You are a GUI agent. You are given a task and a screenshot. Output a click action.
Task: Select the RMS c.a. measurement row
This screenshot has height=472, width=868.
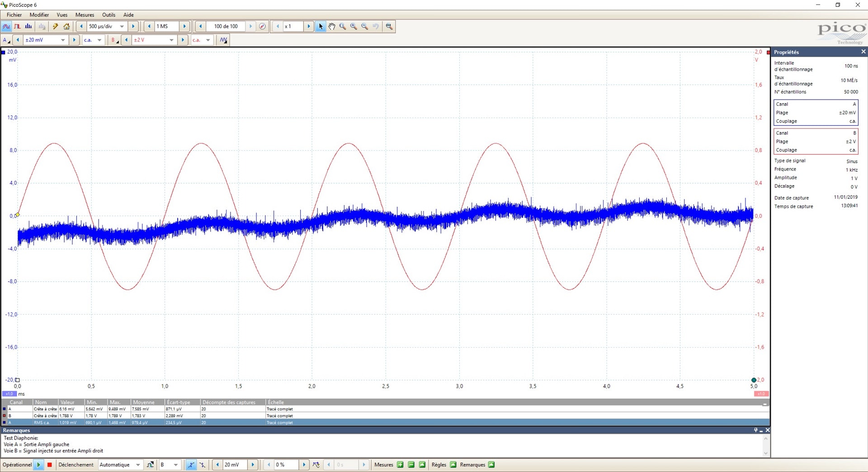pos(385,423)
